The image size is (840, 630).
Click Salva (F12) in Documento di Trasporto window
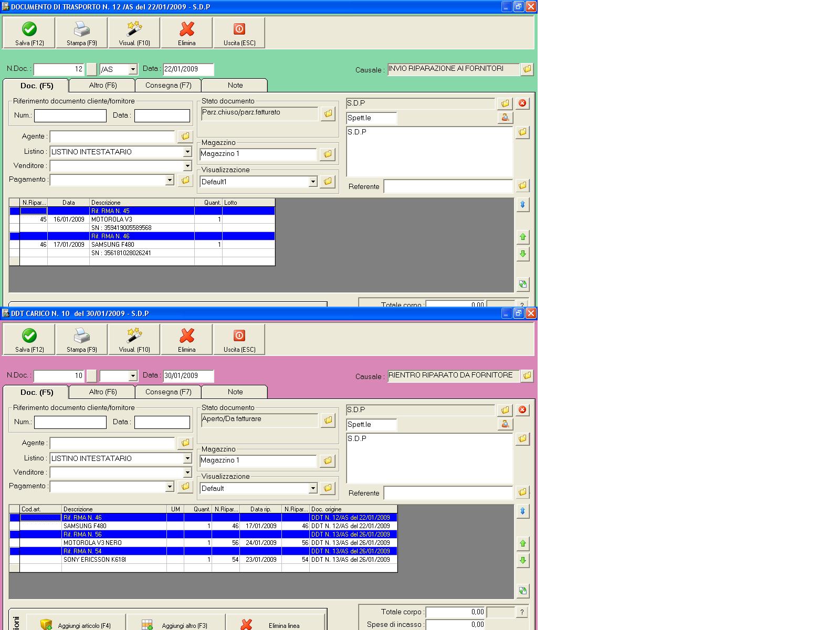pyautogui.click(x=29, y=33)
